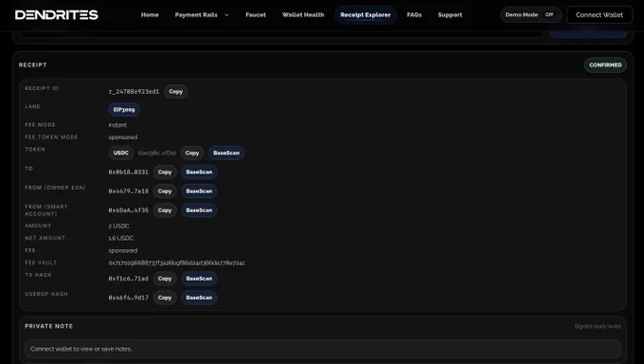This screenshot has width=644, height=364.
Task: Go to the Faucet page
Action: tap(256, 15)
